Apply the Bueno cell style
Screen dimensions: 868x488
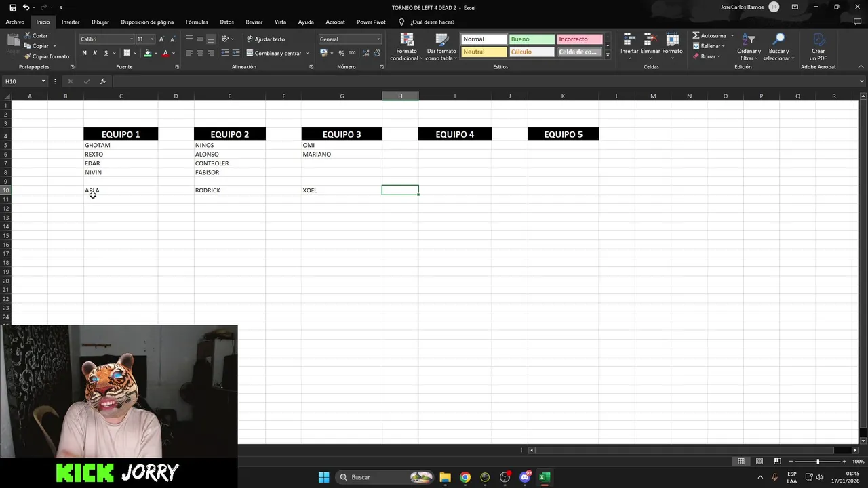532,39
